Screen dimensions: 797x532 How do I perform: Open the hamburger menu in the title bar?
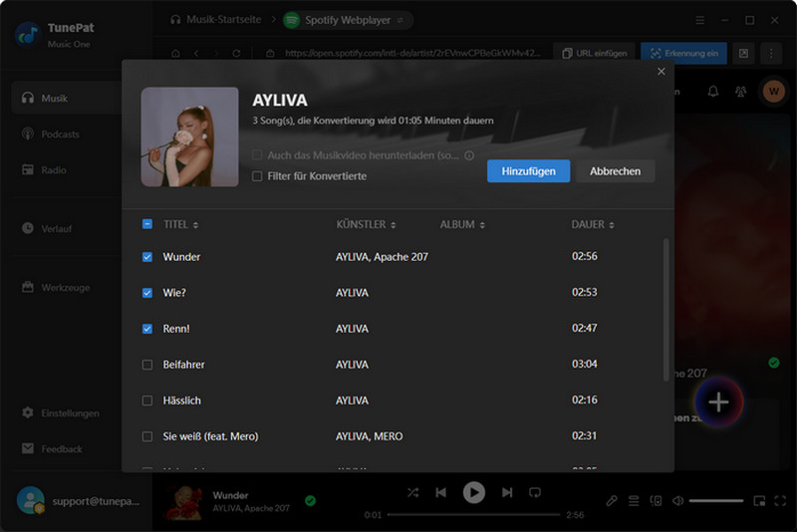pos(700,20)
